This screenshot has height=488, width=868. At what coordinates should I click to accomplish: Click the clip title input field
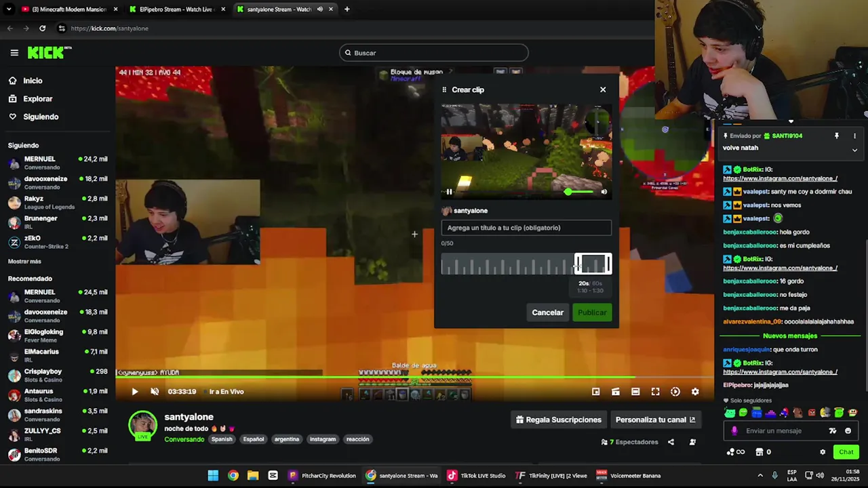click(526, 228)
